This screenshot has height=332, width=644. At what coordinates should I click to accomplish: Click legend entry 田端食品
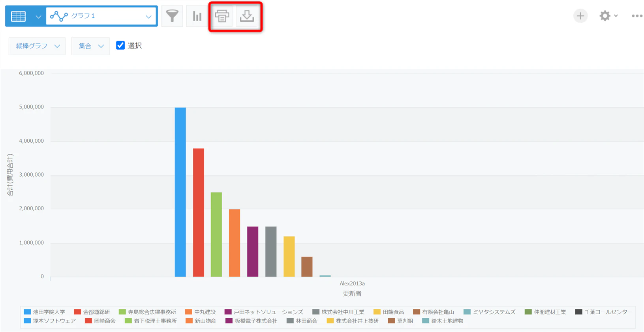tap(389, 312)
